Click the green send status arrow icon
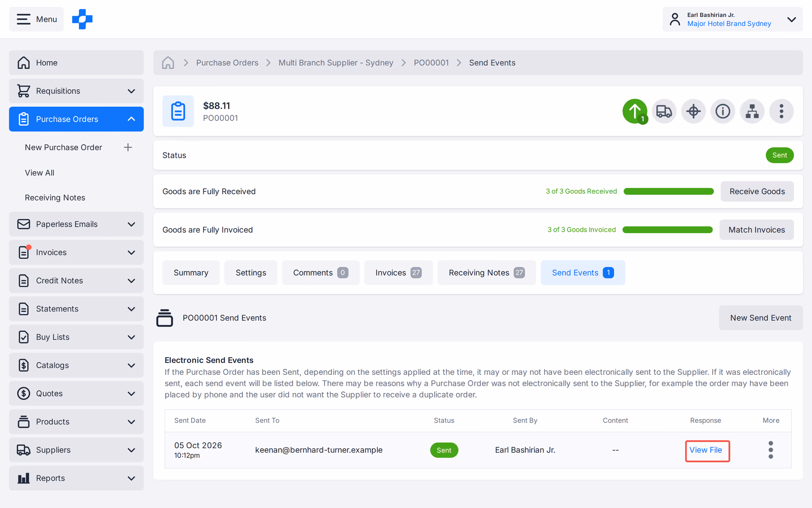The width and height of the screenshot is (812, 508). [635, 111]
